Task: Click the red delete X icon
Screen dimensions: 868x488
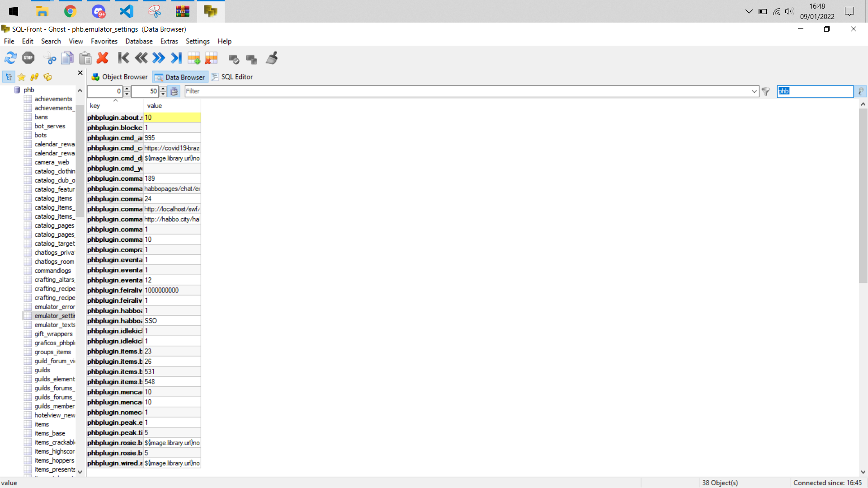Action: [103, 58]
